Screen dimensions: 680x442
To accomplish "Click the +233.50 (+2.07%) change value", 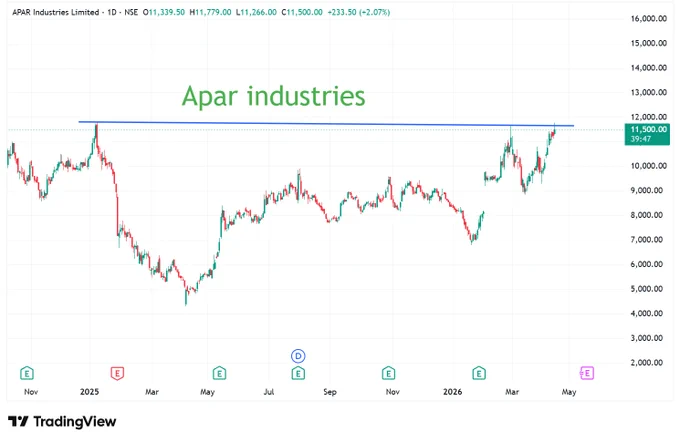I will coord(359,12).
